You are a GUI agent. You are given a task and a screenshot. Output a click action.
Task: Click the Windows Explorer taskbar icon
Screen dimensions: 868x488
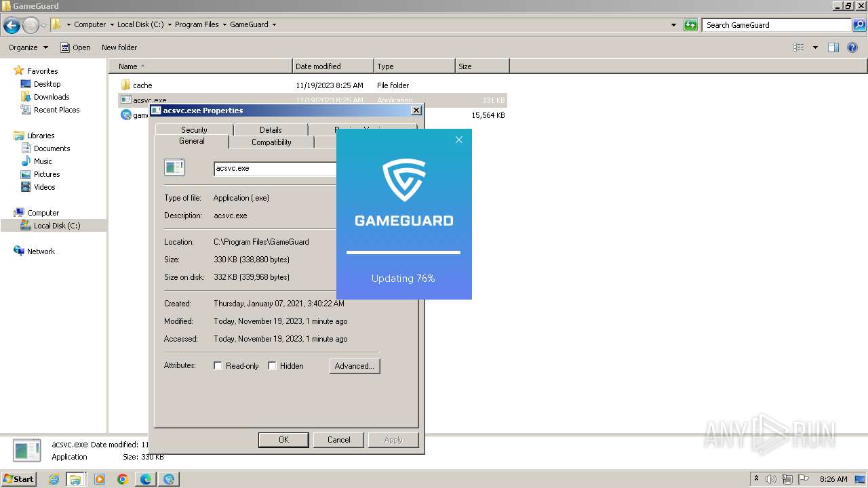click(x=75, y=479)
